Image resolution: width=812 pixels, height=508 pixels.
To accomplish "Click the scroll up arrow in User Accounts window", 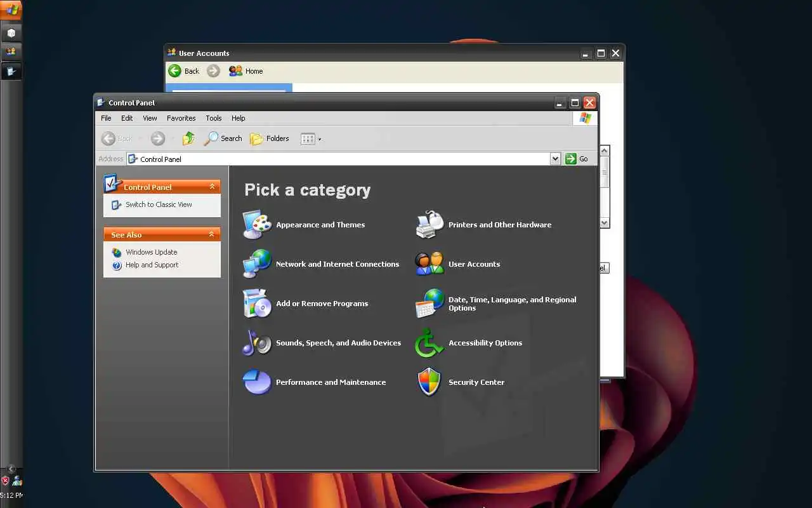I will point(605,150).
